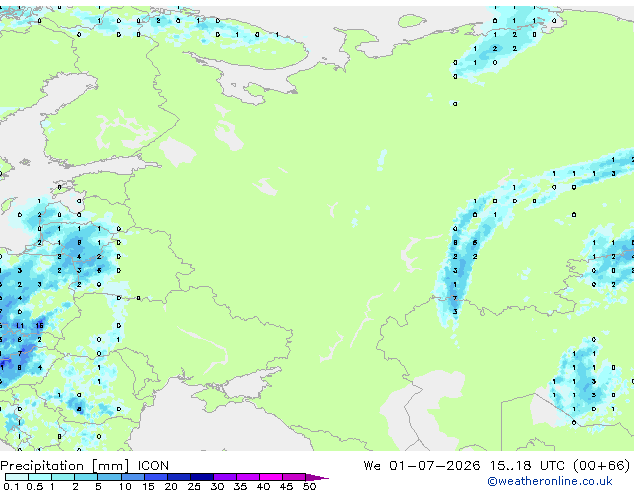
Task: Choose the 40–45 mm bright magenta swatch
Action: pos(271,477)
